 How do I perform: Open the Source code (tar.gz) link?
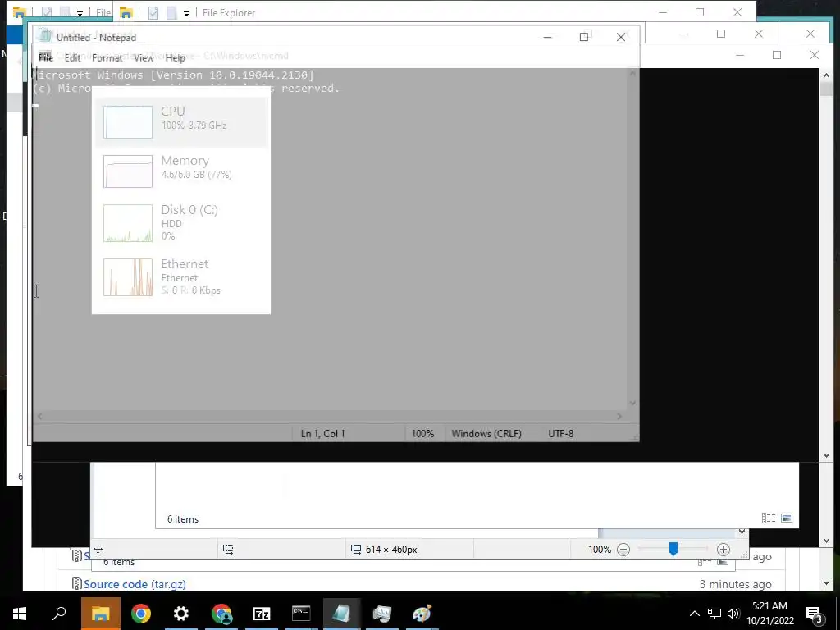135,584
